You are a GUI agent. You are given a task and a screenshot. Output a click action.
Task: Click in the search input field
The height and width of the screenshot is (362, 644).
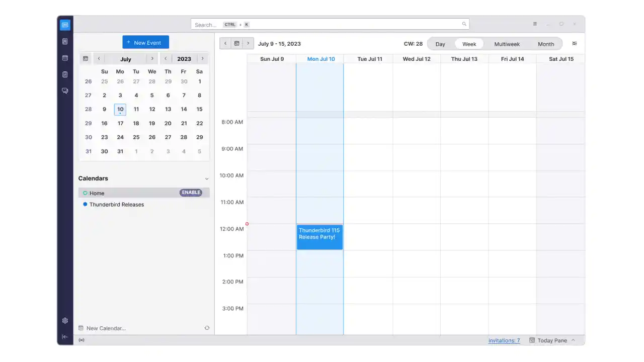[330, 24]
